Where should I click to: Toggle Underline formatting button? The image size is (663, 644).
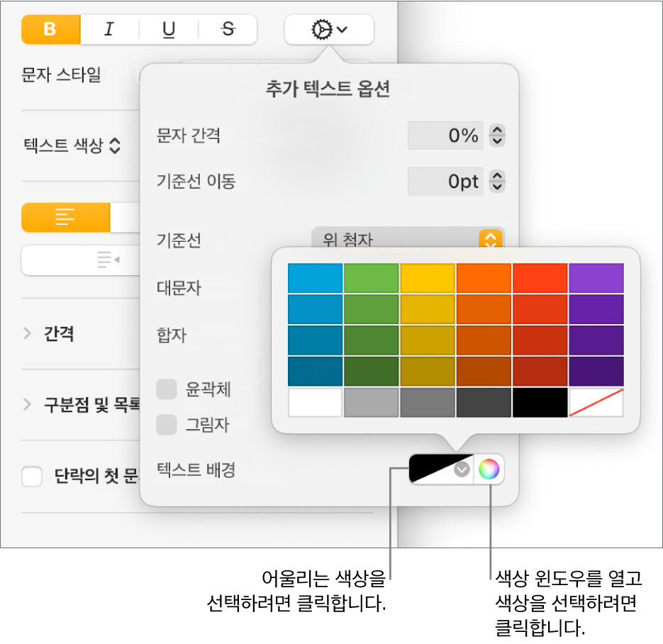click(x=169, y=30)
